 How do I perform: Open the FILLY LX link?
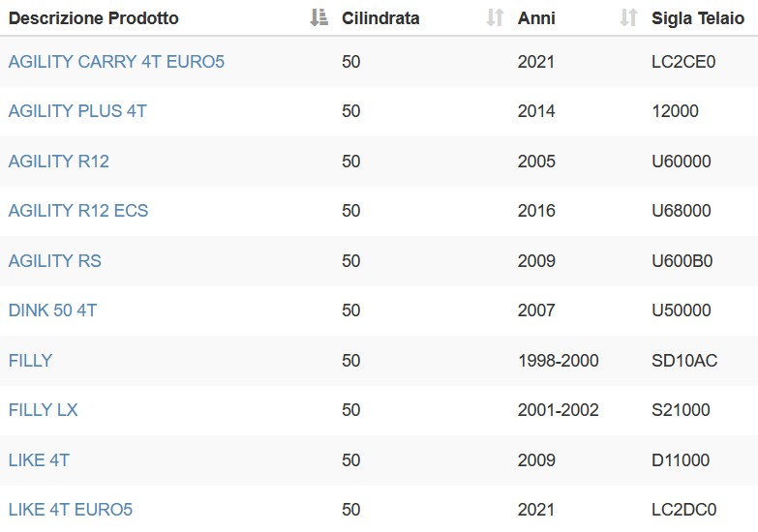[x=43, y=410]
